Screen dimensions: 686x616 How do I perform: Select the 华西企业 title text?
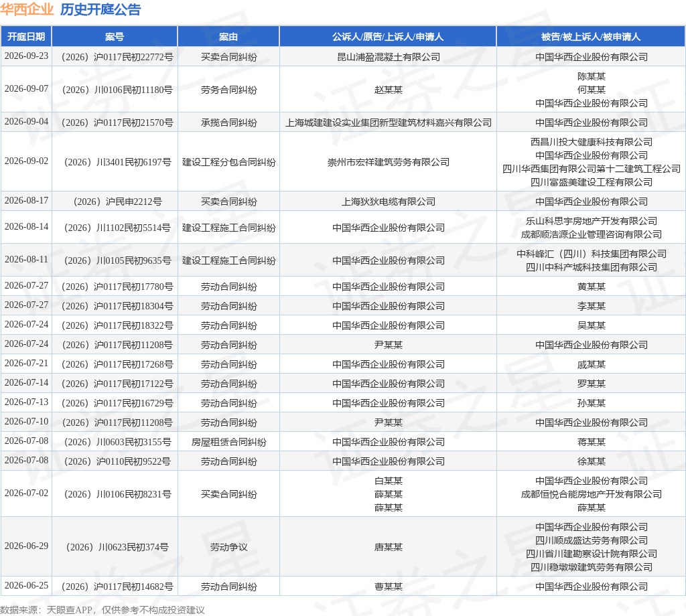click(x=27, y=9)
